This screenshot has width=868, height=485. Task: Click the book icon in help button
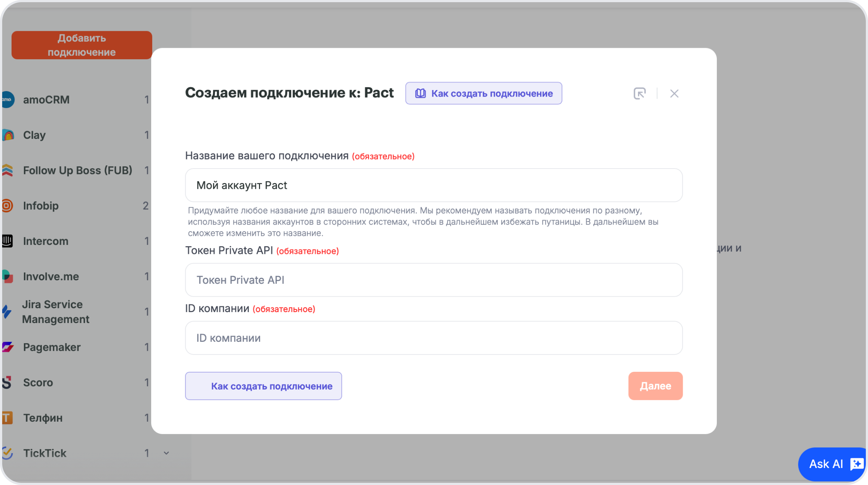[x=420, y=93]
